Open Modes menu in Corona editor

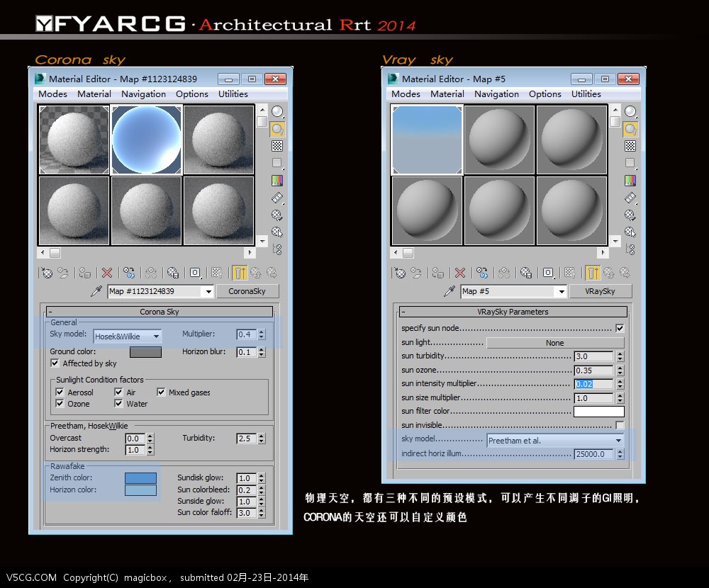[x=52, y=94]
